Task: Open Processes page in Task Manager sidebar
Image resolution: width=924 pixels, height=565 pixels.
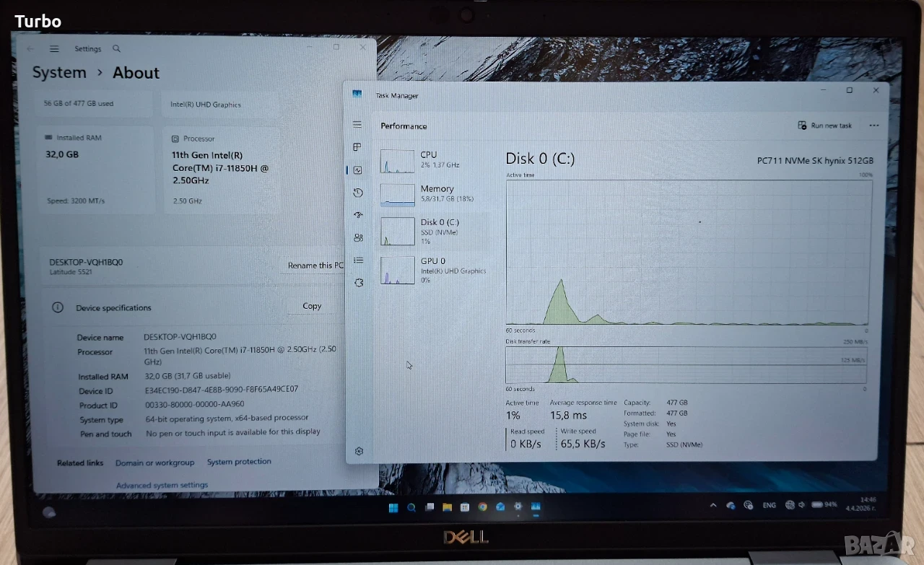Action: pos(357,147)
